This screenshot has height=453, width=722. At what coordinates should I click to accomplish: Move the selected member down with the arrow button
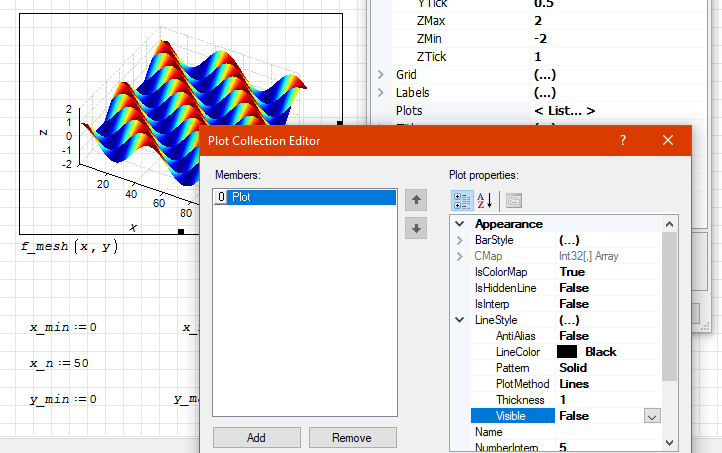[x=416, y=228]
